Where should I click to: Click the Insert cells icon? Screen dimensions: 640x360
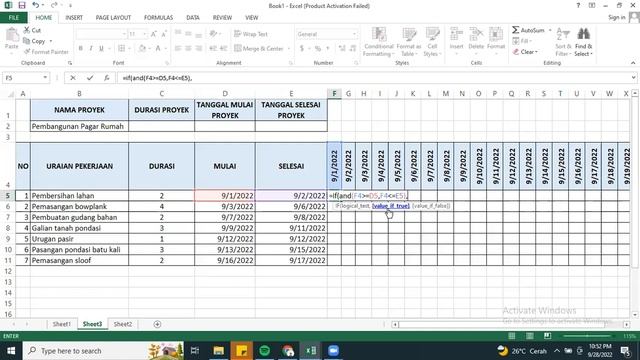pos(456,34)
